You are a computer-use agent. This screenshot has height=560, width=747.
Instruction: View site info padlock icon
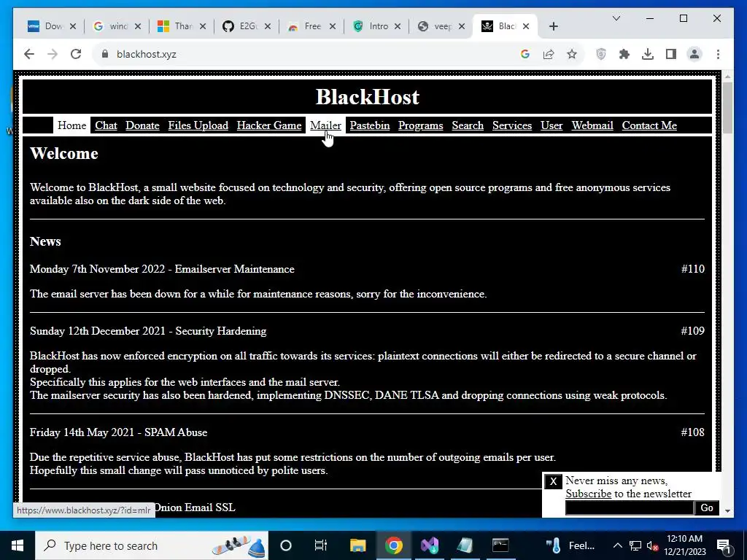105,54
